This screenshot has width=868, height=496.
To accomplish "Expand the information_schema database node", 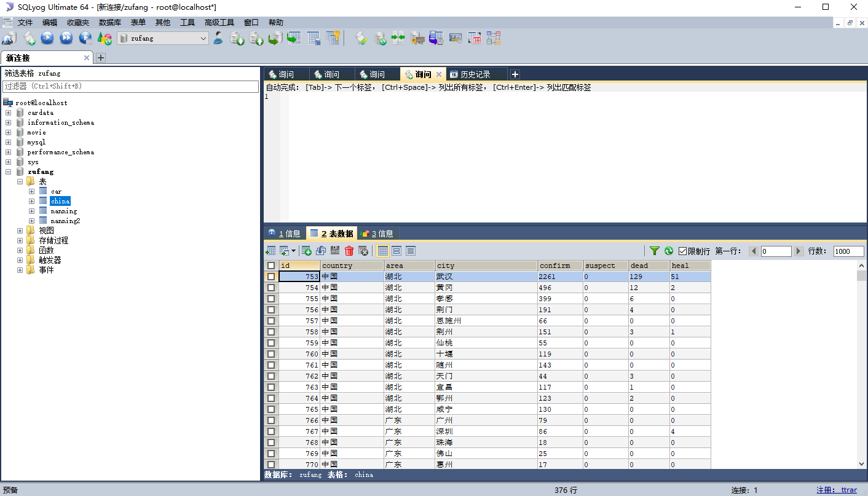I will (9, 122).
